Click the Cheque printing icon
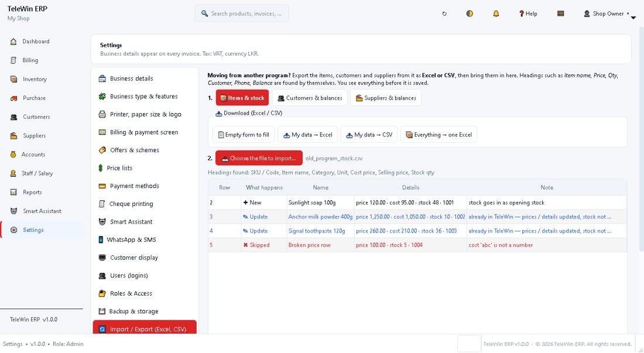This screenshot has width=644, height=353. [x=102, y=204]
